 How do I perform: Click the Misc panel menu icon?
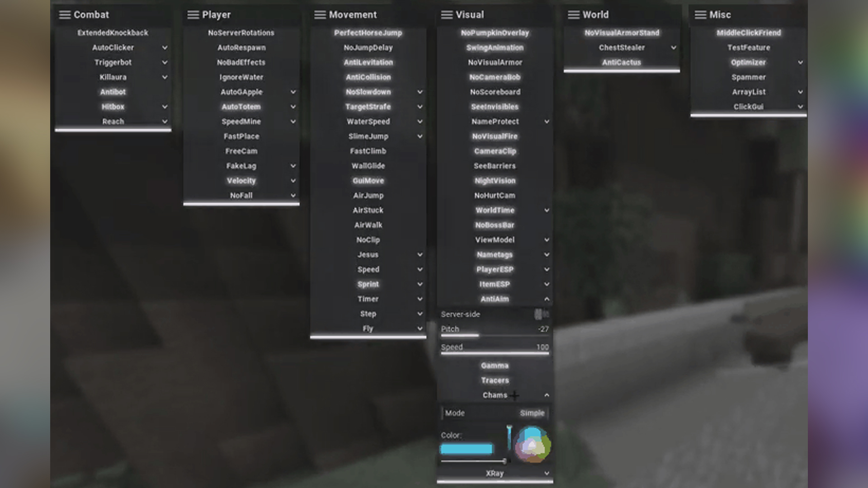(x=700, y=14)
